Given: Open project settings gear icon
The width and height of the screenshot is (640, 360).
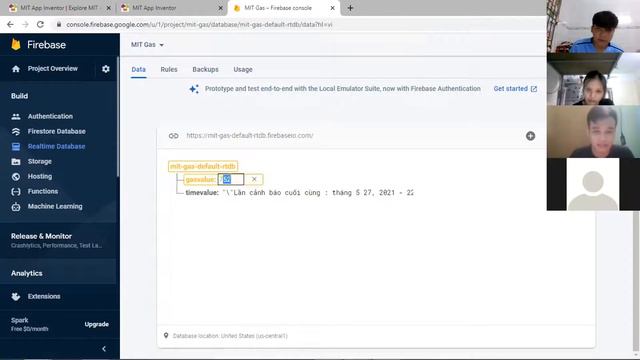Looking at the screenshot, I should (x=106, y=69).
